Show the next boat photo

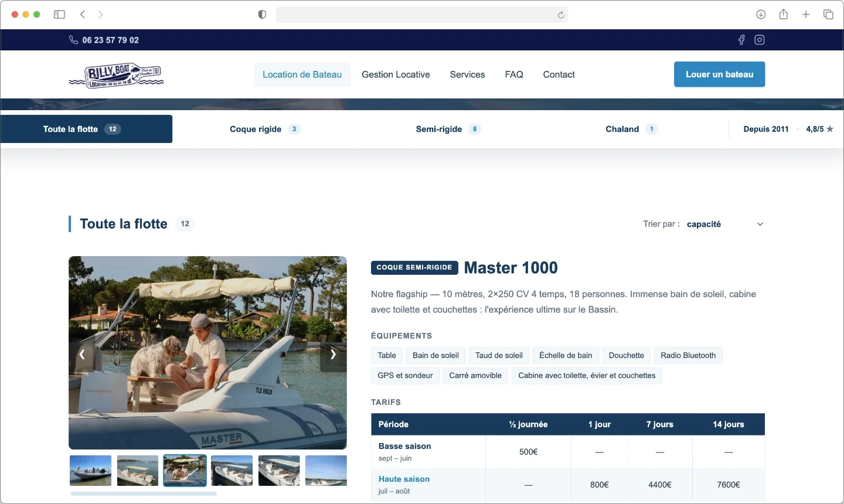[333, 354]
